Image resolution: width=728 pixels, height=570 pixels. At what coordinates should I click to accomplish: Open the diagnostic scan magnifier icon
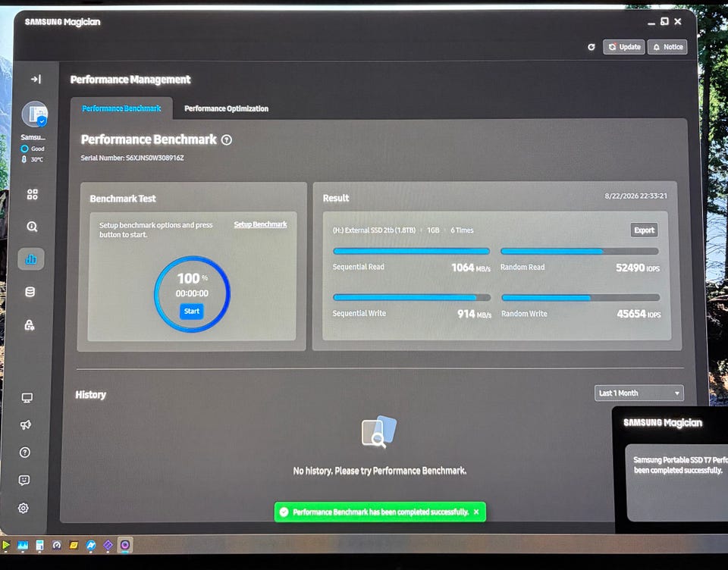tap(32, 227)
